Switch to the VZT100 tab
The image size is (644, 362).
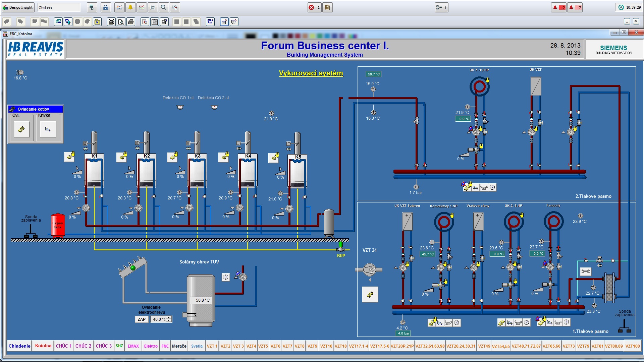[632, 346]
